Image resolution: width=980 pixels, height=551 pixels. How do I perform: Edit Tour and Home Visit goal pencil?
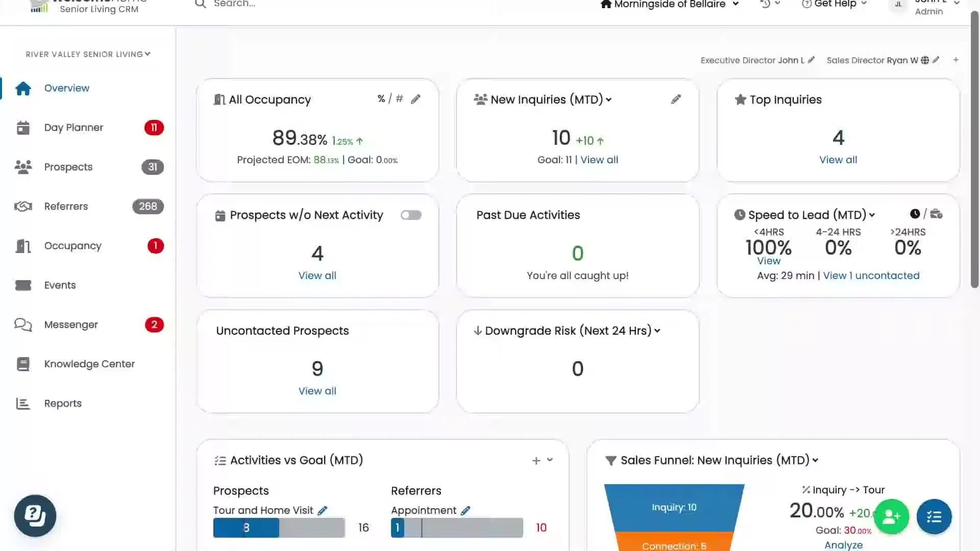tap(323, 511)
